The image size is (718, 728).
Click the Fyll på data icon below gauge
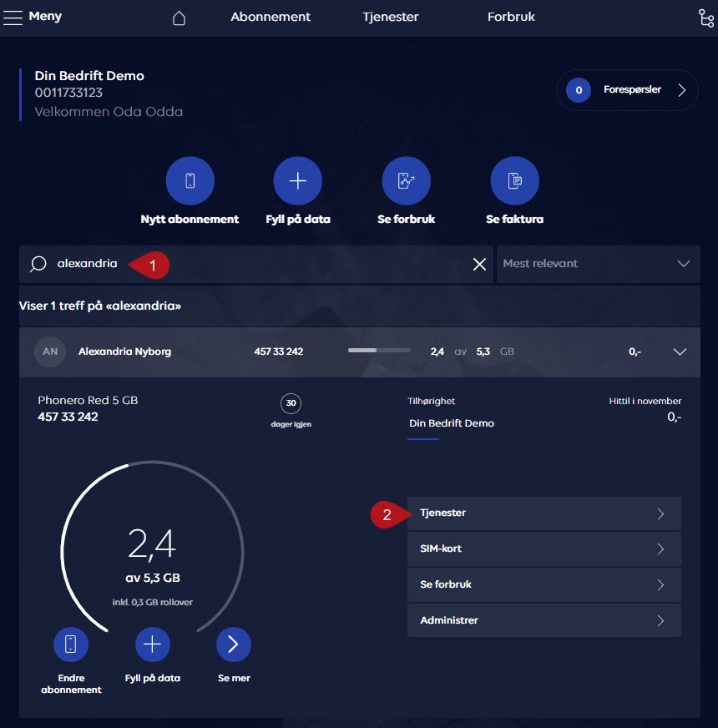point(152,645)
